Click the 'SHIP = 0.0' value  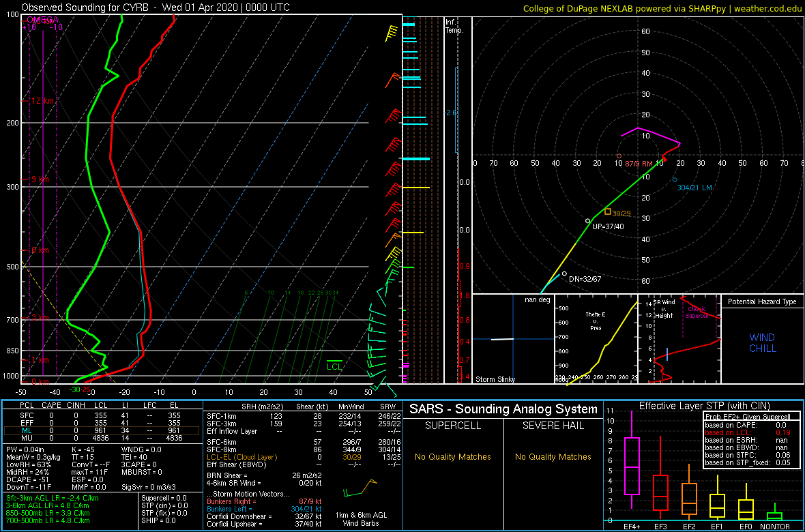point(159,520)
